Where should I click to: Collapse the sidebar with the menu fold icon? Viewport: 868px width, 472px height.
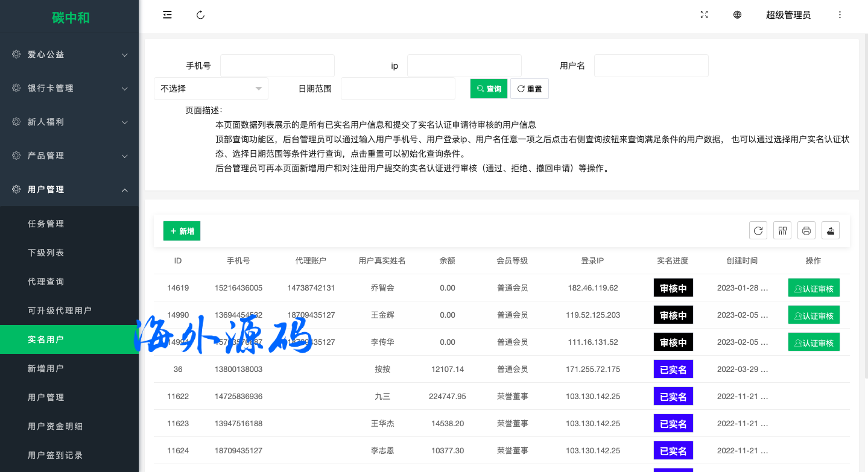pos(168,15)
